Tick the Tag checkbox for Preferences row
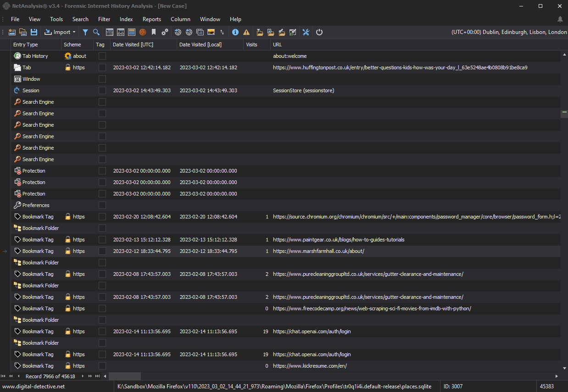The image size is (568, 392). pyautogui.click(x=102, y=205)
